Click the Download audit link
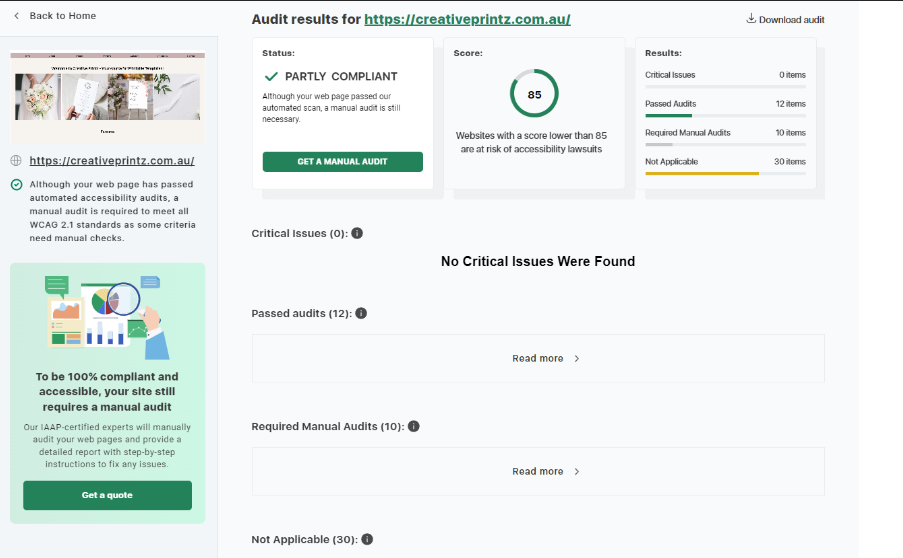This screenshot has height=558, width=903. (x=791, y=19)
